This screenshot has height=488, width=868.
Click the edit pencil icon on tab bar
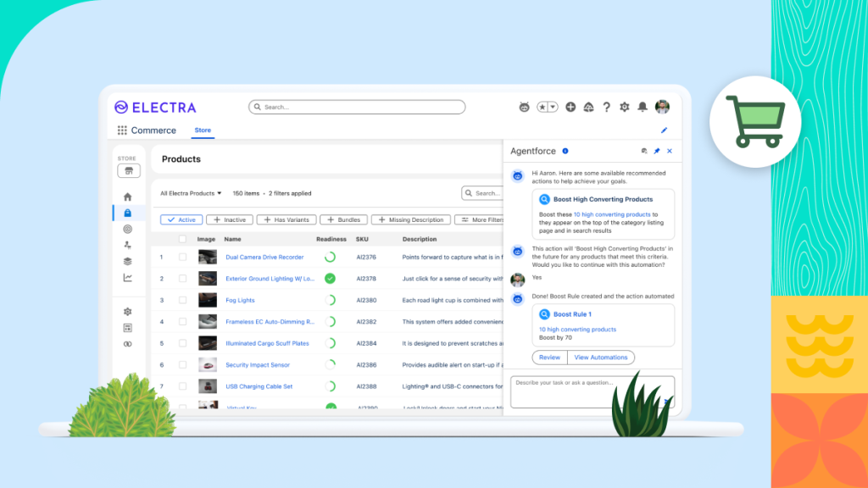point(664,130)
